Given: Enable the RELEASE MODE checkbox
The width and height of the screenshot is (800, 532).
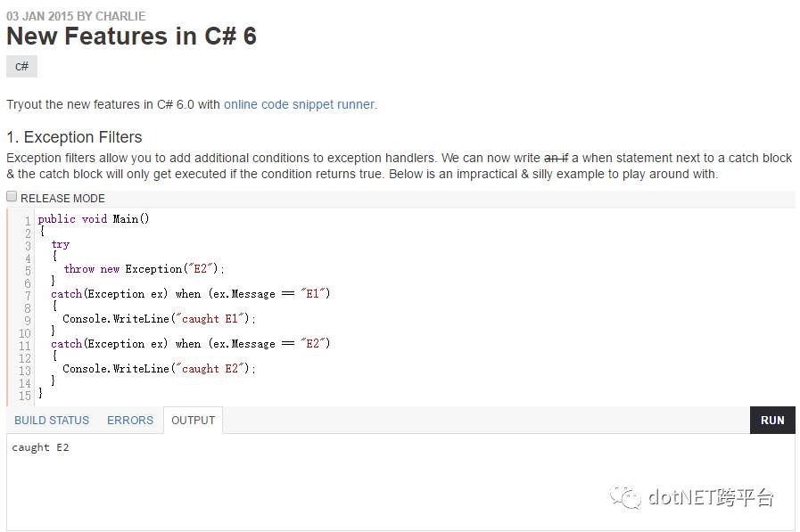Looking at the screenshot, I should coord(12,197).
